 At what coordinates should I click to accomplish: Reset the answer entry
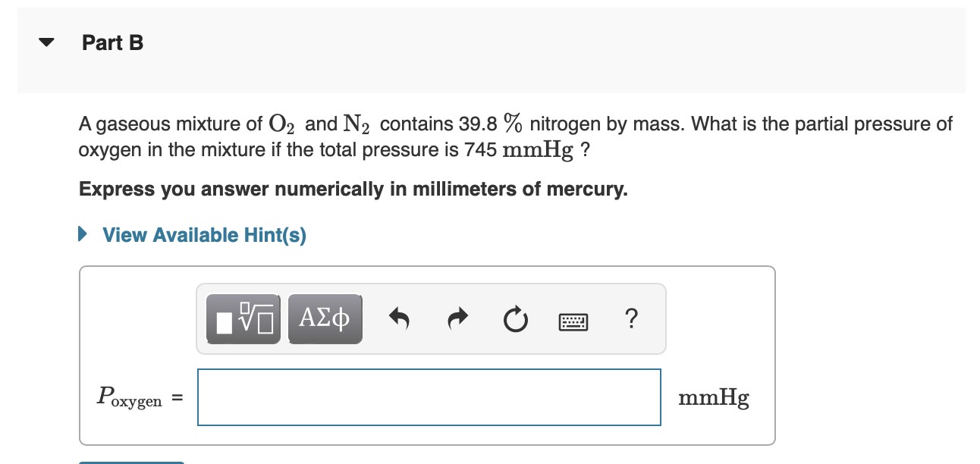tap(515, 320)
